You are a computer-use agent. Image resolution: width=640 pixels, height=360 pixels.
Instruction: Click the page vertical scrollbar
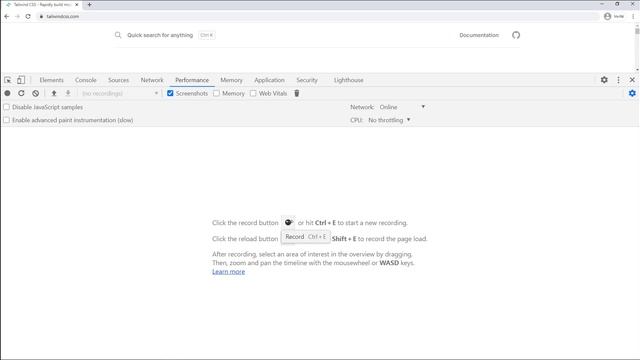click(637, 48)
